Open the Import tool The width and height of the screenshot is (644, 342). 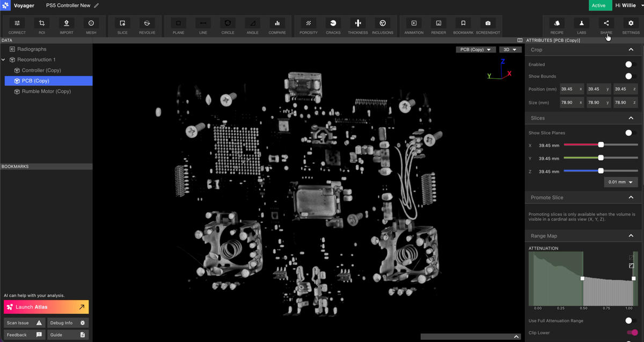click(67, 26)
